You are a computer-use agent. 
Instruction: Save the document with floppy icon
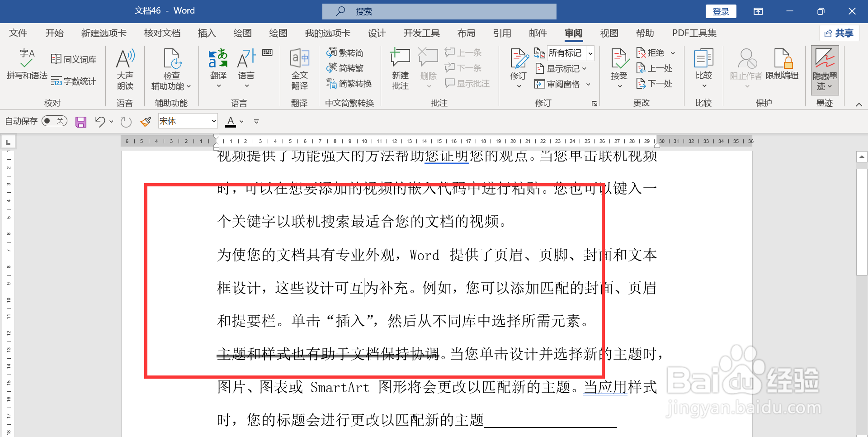click(x=81, y=121)
